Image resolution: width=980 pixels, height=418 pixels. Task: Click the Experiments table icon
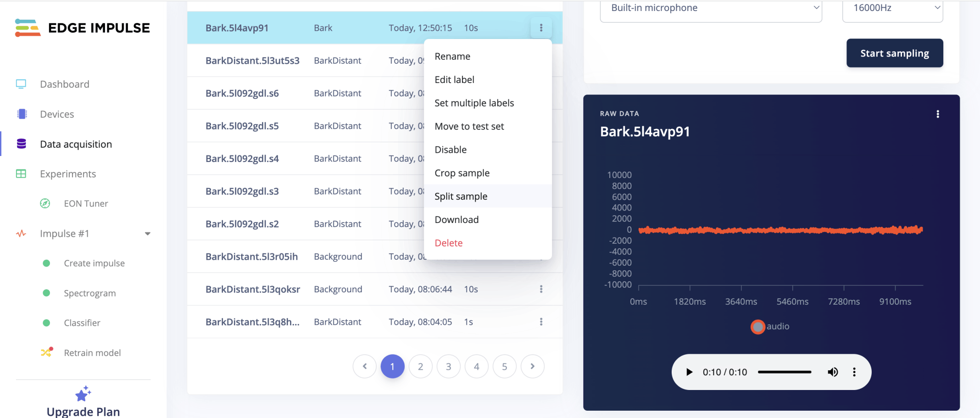tap(21, 174)
